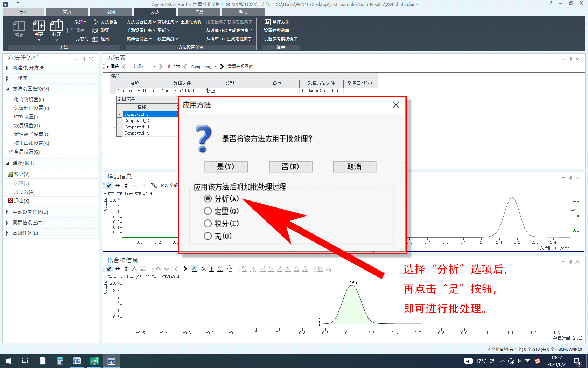Switch to the 工具 ribbon tab

click(x=199, y=12)
